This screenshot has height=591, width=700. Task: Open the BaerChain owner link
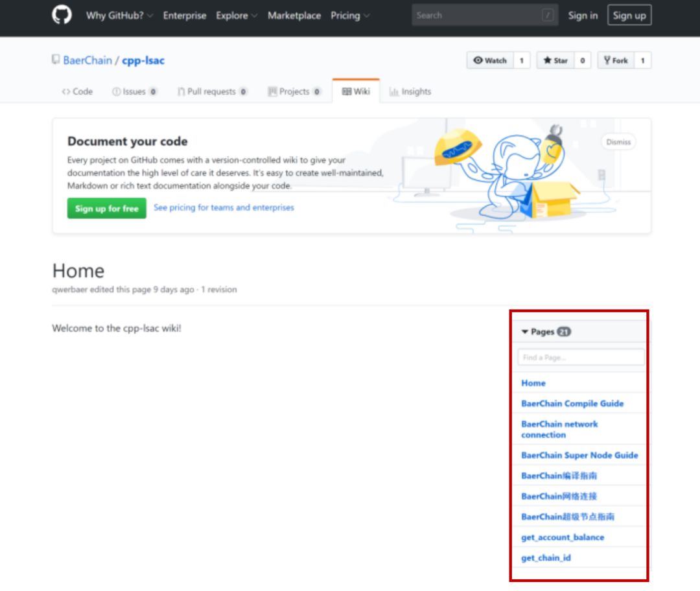(x=87, y=60)
